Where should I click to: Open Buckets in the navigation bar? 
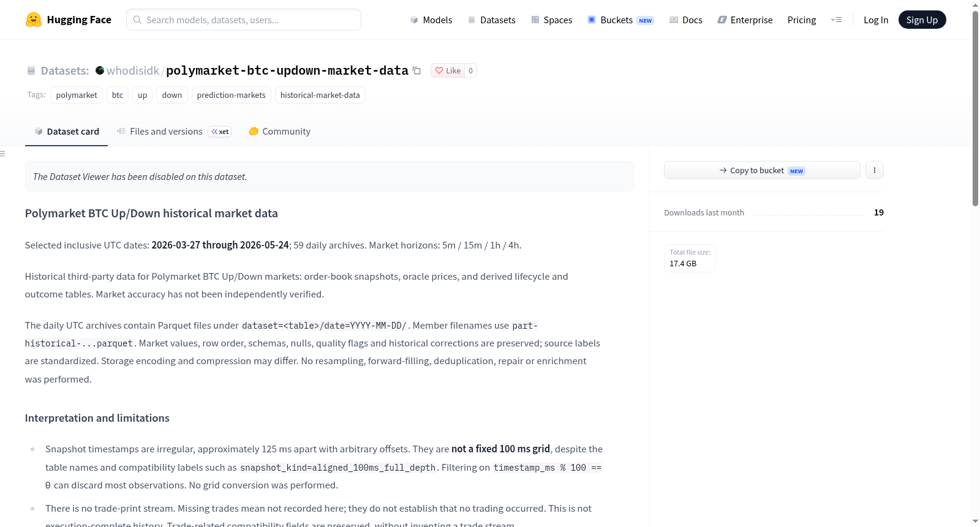point(620,20)
